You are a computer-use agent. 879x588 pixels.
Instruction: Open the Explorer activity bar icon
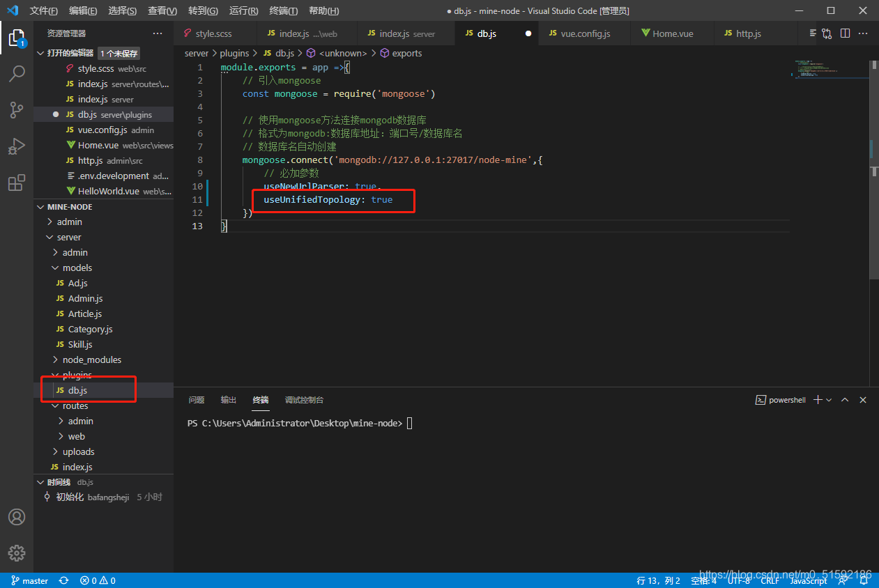(x=17, y=38)
